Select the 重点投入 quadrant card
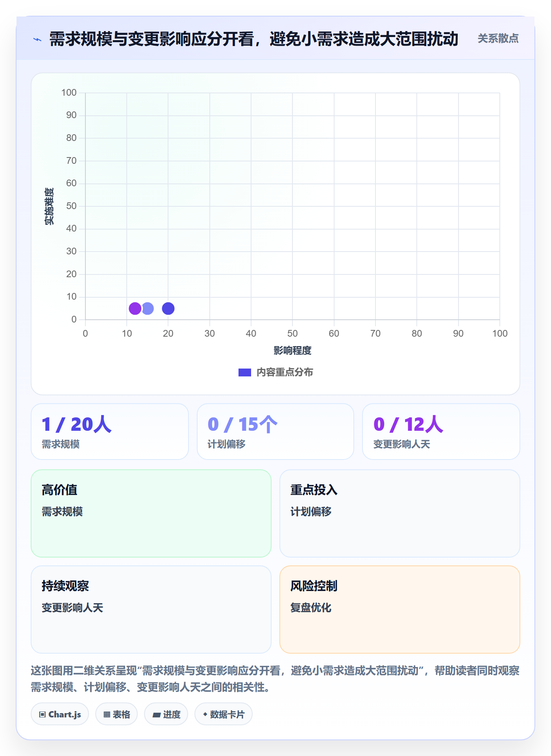The width and height of the screenshot is (551, 756). tap(400, 513)
